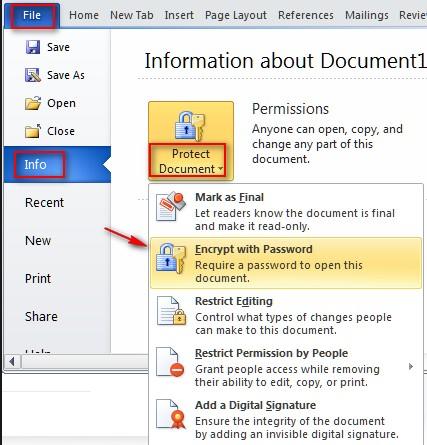Open the Mailings tab

(367, 15)
